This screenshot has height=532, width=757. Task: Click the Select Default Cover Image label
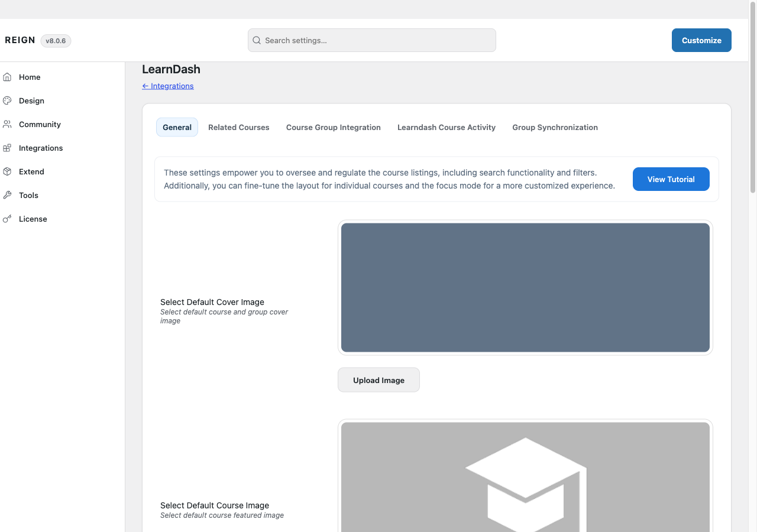point(212,302)
